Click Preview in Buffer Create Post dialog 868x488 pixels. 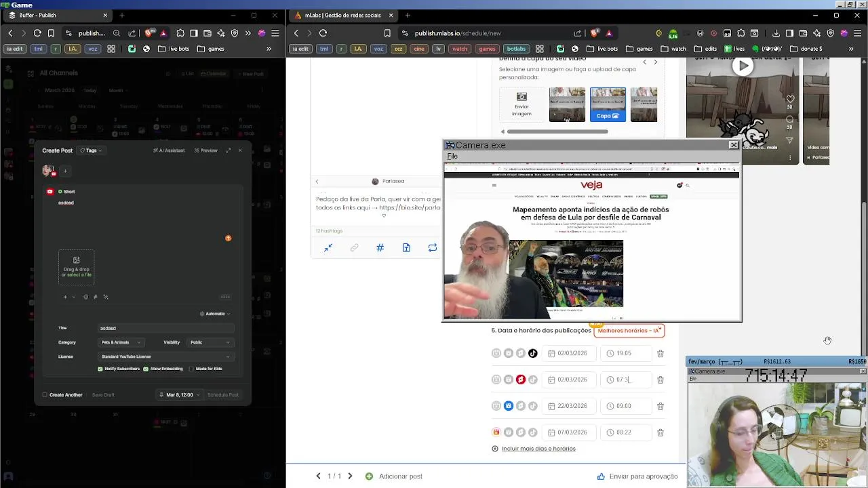[206, 150]
